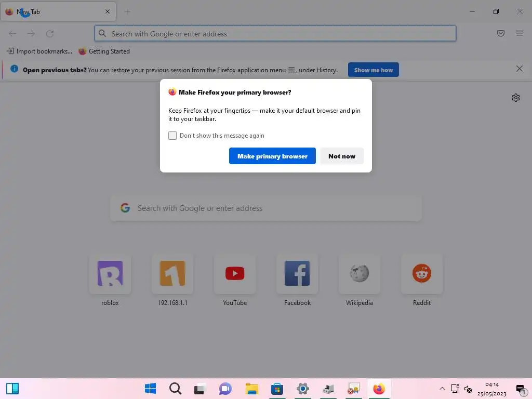Close the New Tab tab
This screenshot has width=532, height=399.
(x=108, y=11)
